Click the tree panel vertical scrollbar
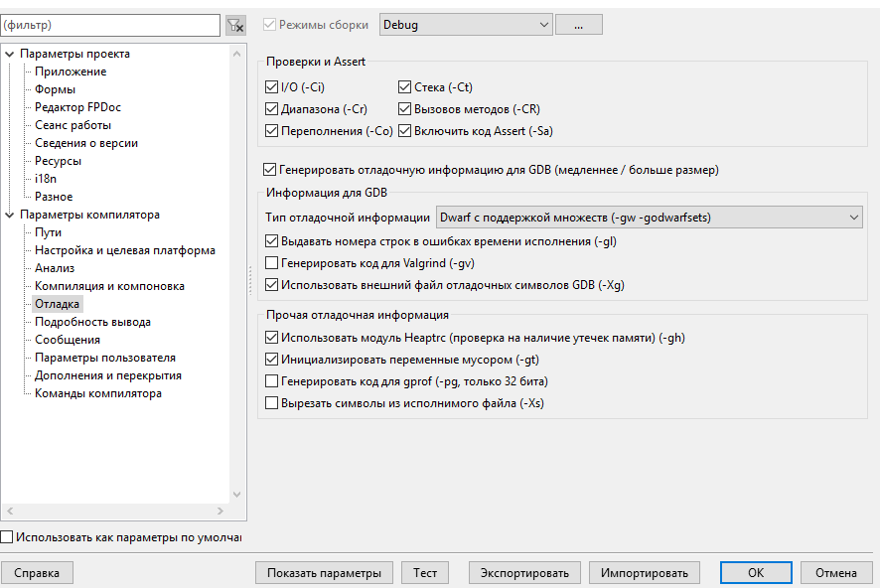The image size is (880, 588). coord(236,268)
